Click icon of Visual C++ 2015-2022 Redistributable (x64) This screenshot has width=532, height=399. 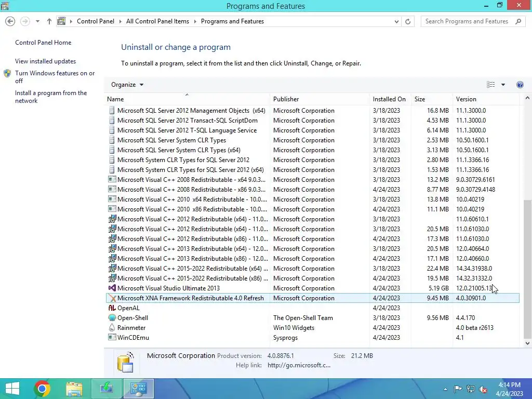tap(112, 268)
